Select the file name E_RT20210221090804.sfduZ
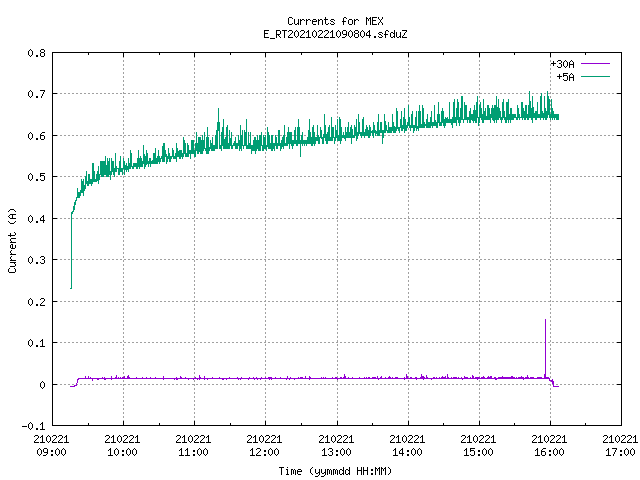This screenshot has width=640, height=480. 335,34
